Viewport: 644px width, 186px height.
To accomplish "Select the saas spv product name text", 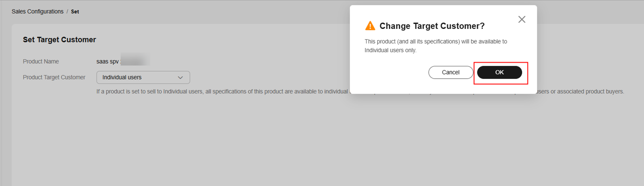I will pos(107,61).
